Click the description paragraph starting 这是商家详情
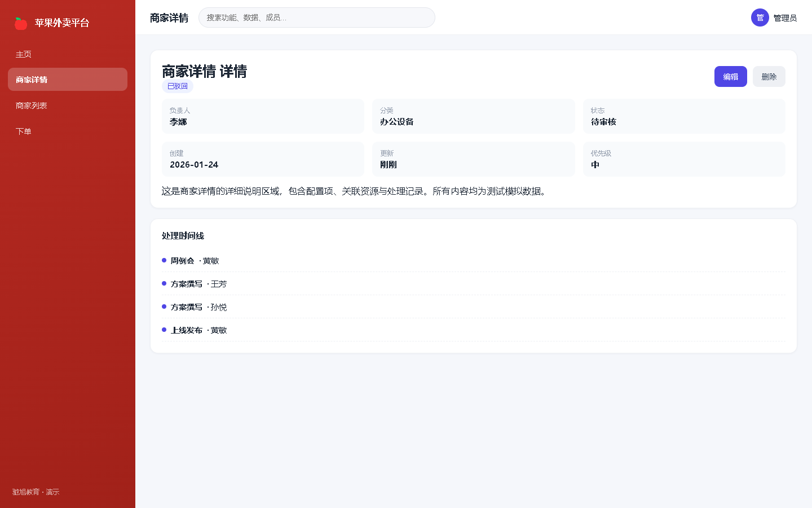The width and height of the screenshot is (812, 508). click(354, 191)
